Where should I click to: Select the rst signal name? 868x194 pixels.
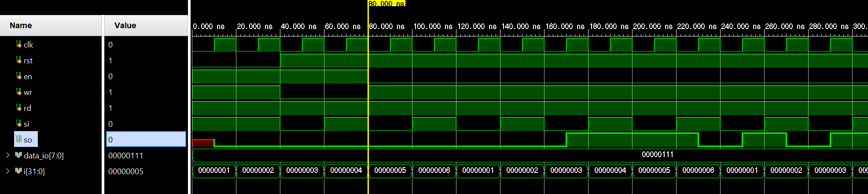pos(28,61)
